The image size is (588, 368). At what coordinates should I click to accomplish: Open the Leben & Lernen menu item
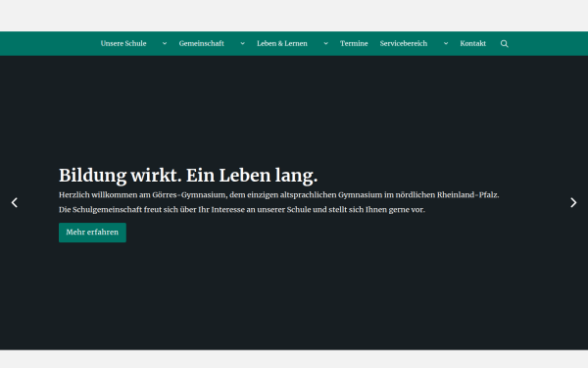[x=282, y=43]
